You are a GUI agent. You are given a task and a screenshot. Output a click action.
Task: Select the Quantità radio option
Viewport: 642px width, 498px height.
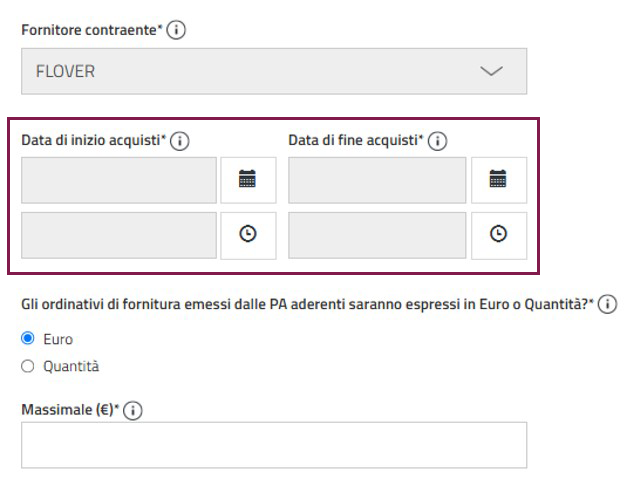[28, 366]
